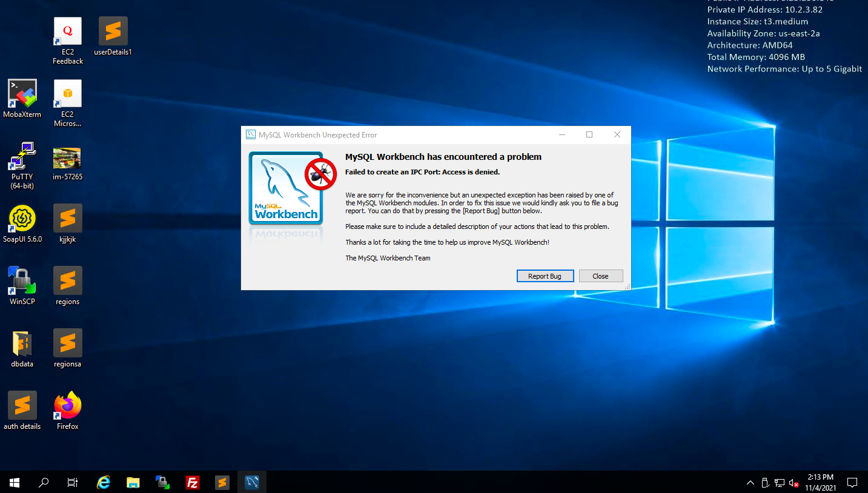
Task: Select the regionsa file icon on the desktop
Action: 67,348
